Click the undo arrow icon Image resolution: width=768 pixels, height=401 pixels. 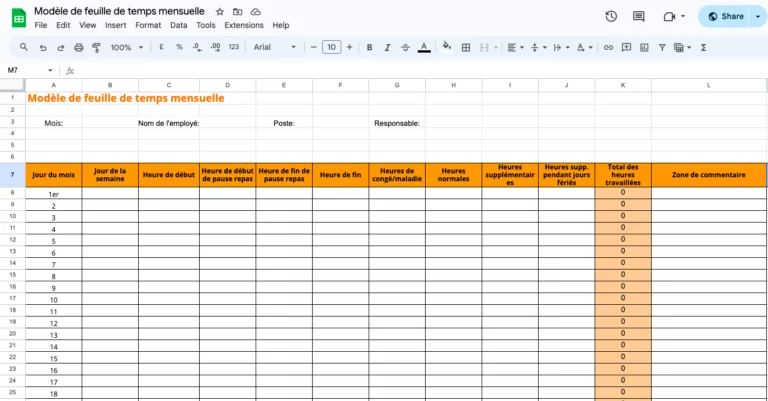pyautogui.click(x=43, y=47)
